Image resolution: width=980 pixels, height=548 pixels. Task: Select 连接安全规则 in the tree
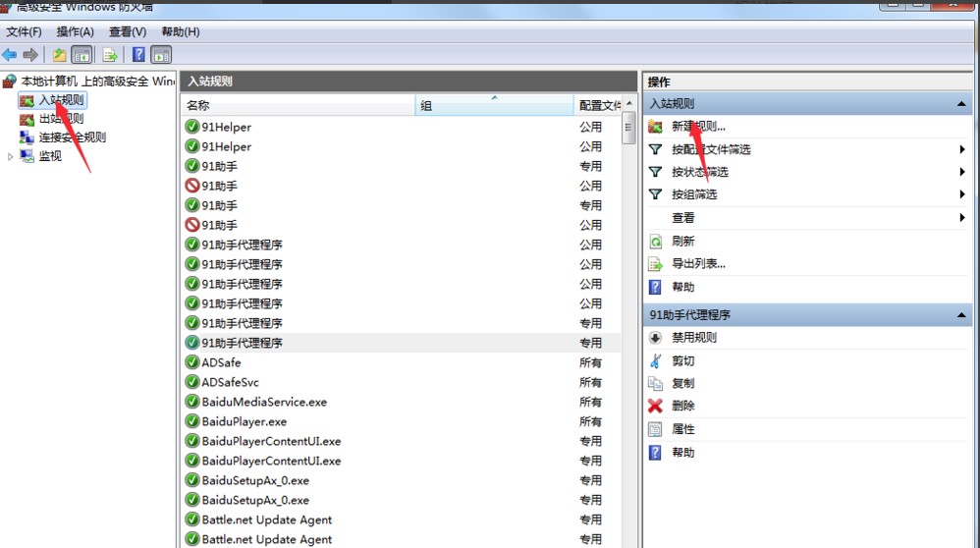(72, 137)
